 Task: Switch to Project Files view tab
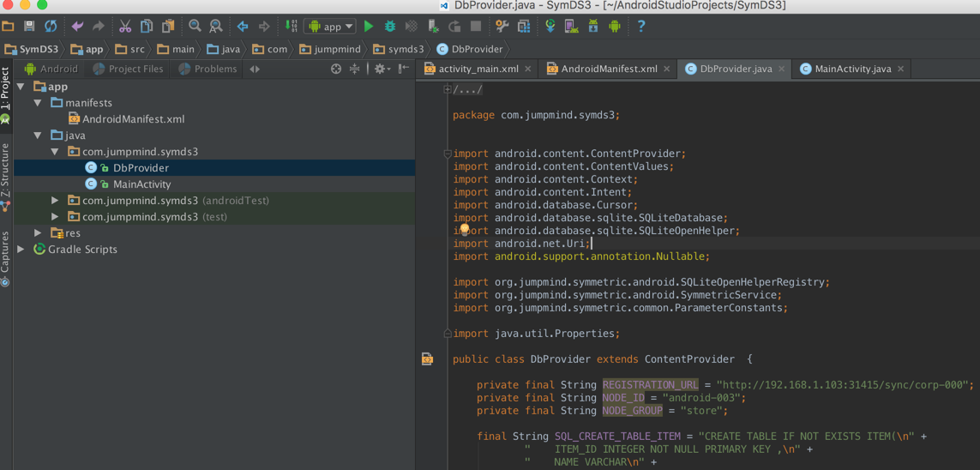128,69
